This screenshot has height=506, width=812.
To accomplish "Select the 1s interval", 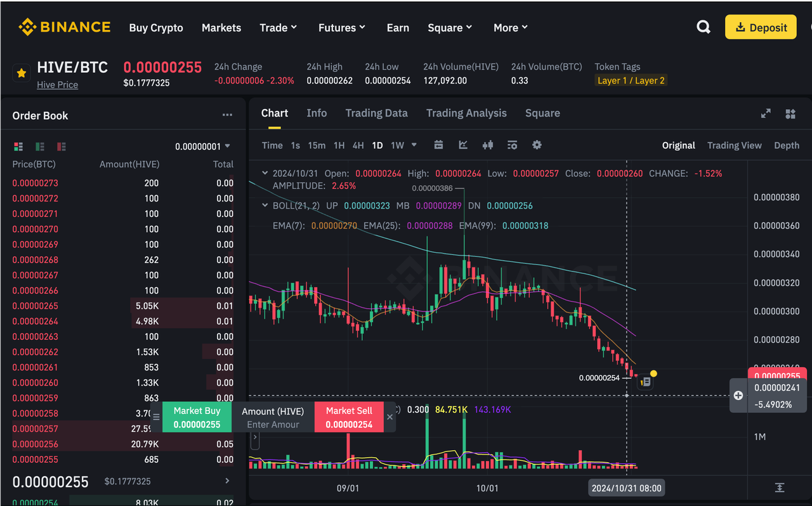I will pos(295,145).
